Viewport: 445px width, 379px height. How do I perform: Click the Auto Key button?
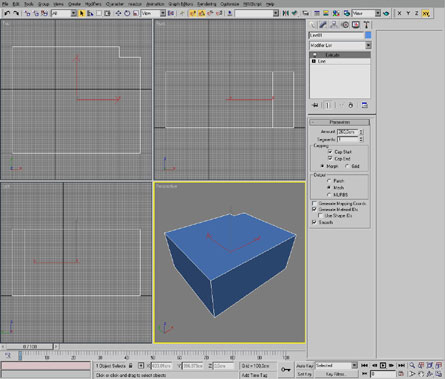click(x=305, y=366)
